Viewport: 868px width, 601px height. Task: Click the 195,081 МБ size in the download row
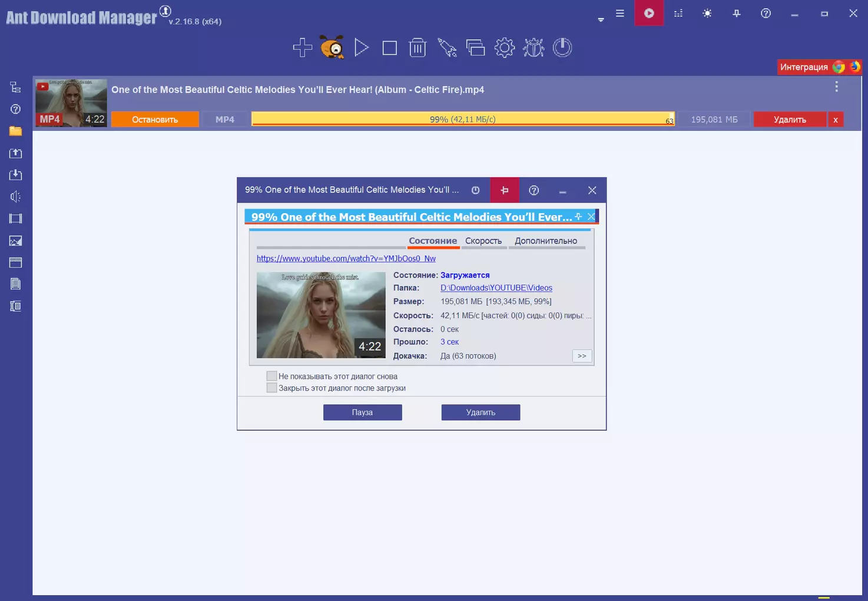(x=714, y=120)
